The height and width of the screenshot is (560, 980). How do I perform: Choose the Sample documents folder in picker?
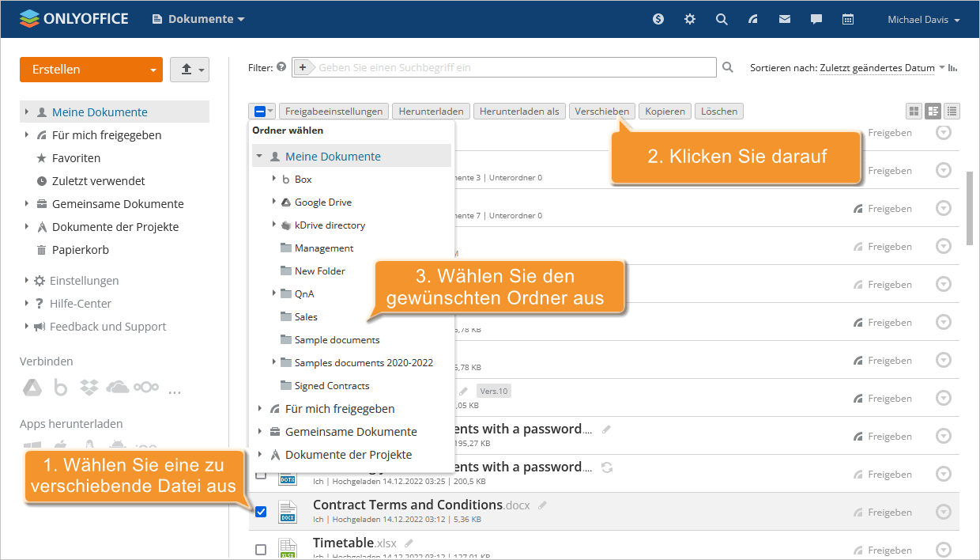pyautogui.click(x=337, y=340)
